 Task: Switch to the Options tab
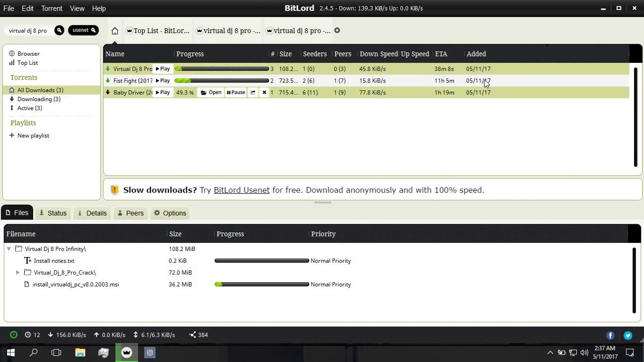170,213
